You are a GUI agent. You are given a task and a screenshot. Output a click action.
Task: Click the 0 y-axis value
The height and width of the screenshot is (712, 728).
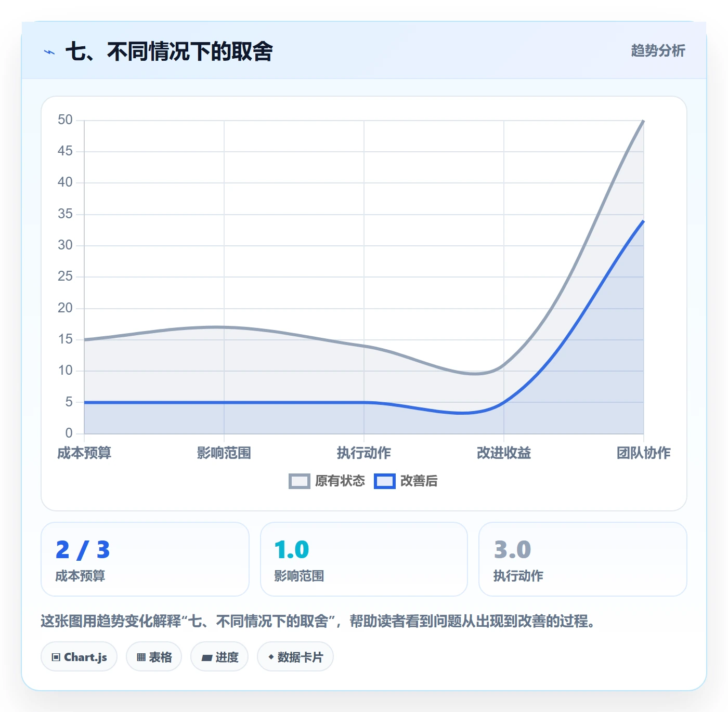[x=69, y=433]
